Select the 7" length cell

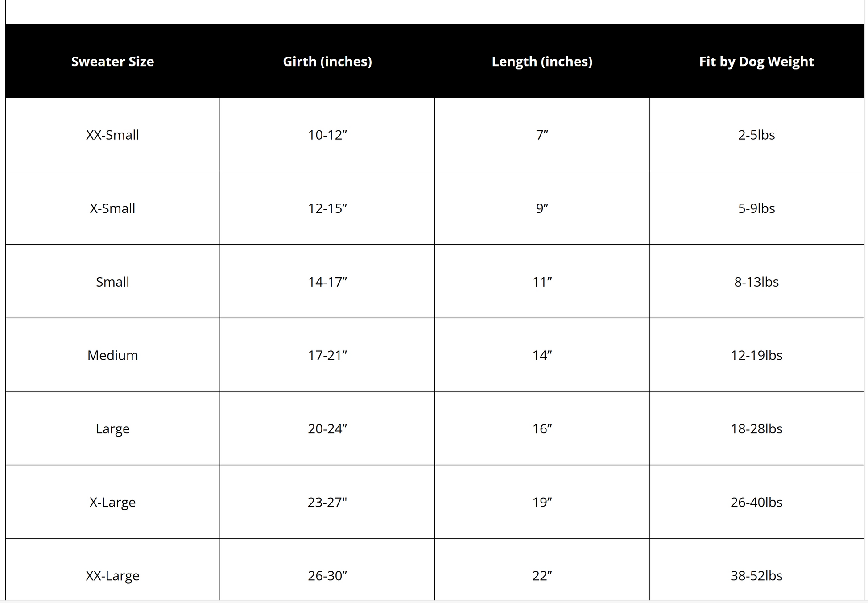click(542, 135)
